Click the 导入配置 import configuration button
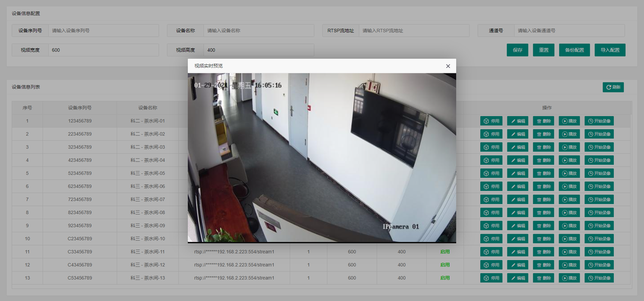The height and width of the screenshot is (301, 644). click(x=610, y=50)
